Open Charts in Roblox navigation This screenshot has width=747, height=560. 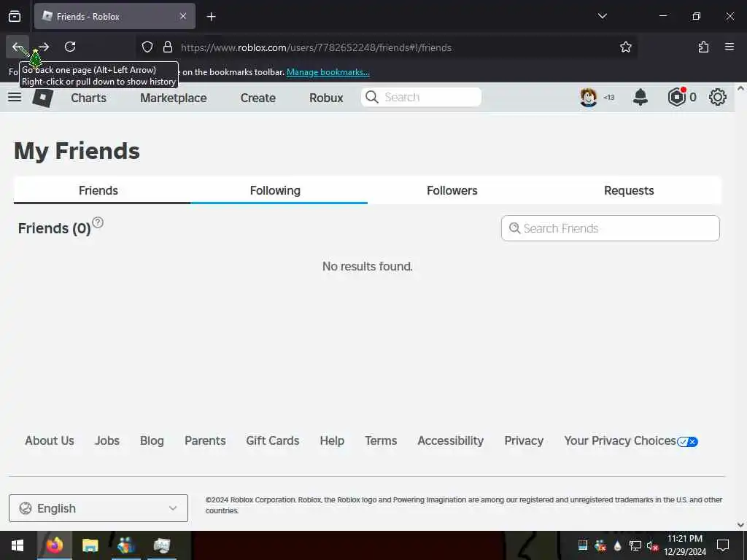coord(88,98)
